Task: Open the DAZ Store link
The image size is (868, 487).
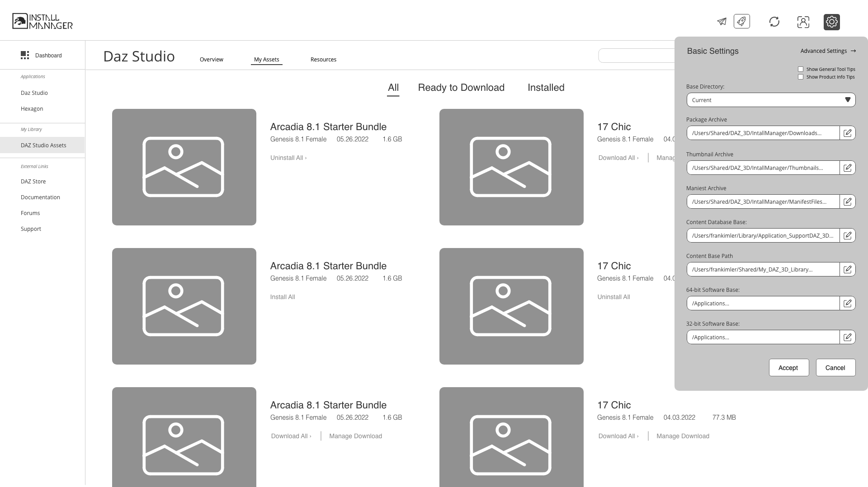Action: pos(33,181)
